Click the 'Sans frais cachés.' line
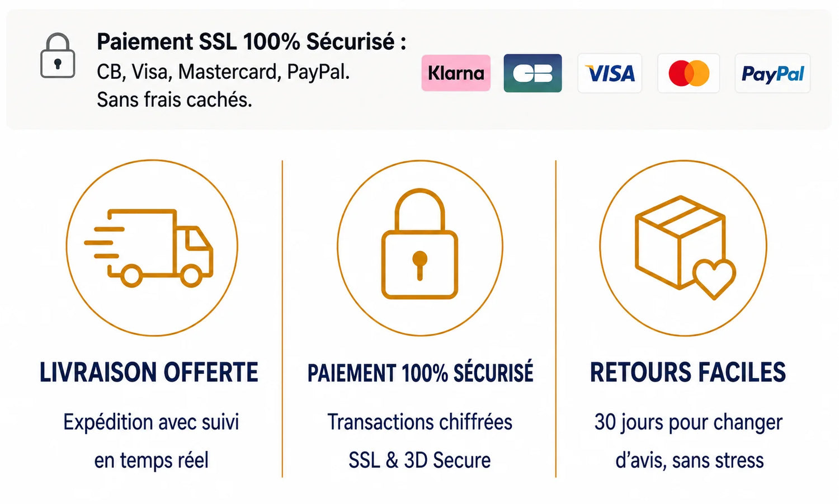Screen dimensions: 839x504 click(175, 100)
